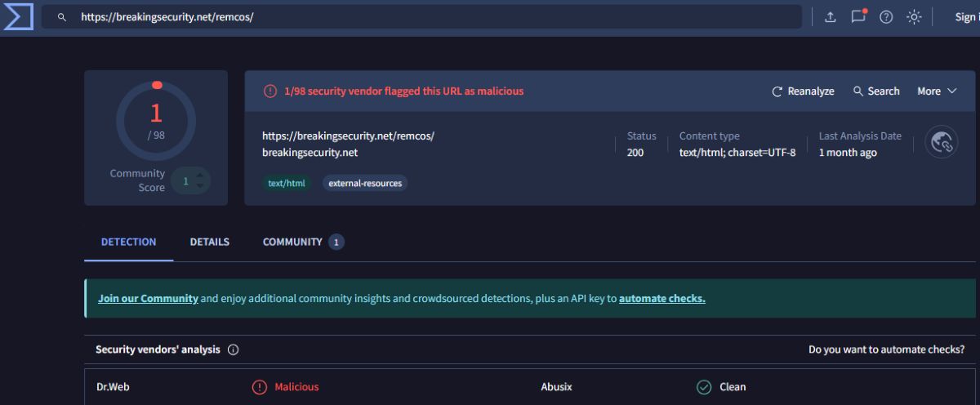The height and width of the screenshot is (405, 980).
Task: Vote up on the Community Score
Action: 201,175
